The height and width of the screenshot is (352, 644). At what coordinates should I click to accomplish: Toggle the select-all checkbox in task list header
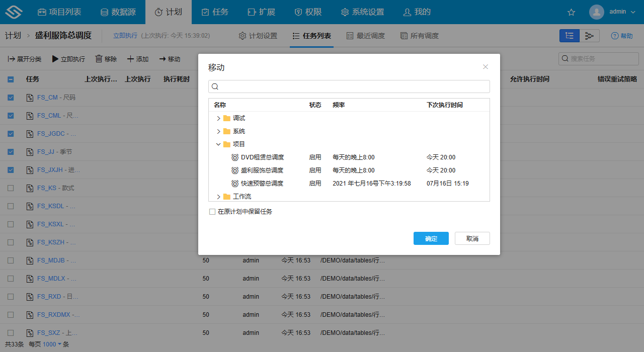coord(11,79)
